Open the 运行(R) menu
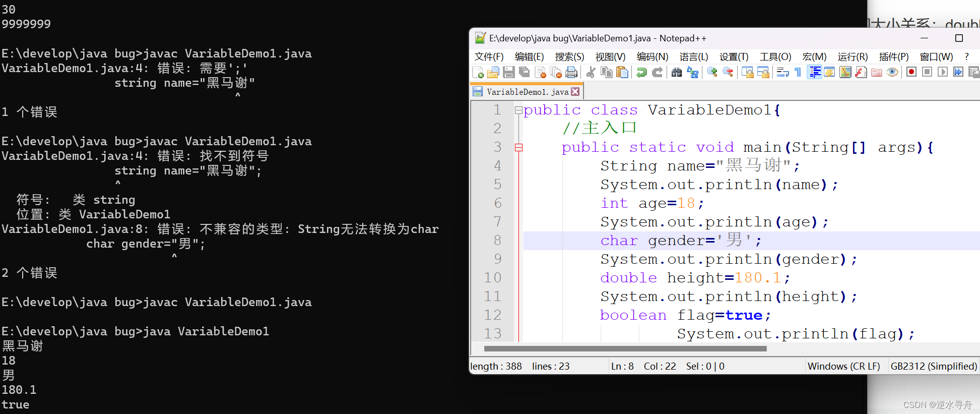Image resolution: width=980 pixels, height=414 pixels. click(x=853, y=56)
